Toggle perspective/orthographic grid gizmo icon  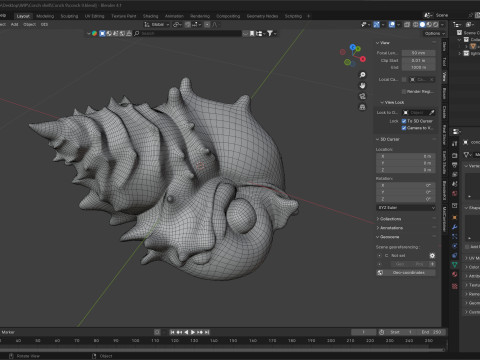362,107
